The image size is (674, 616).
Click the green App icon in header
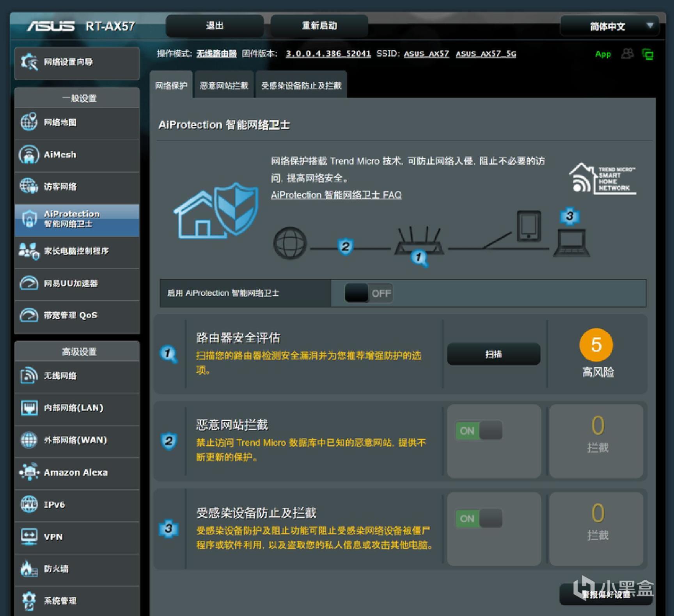603,54
